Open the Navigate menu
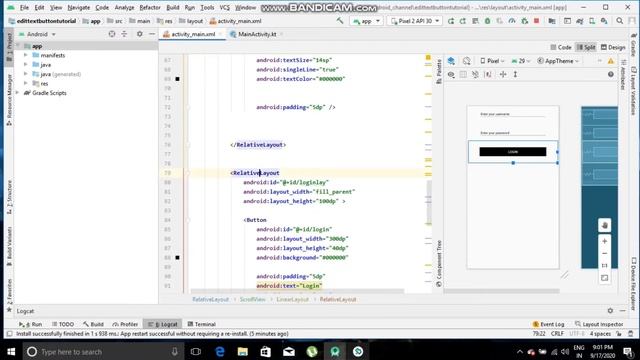Image resolution: width=640 pixels, height=360 pixels. [78, 7]
